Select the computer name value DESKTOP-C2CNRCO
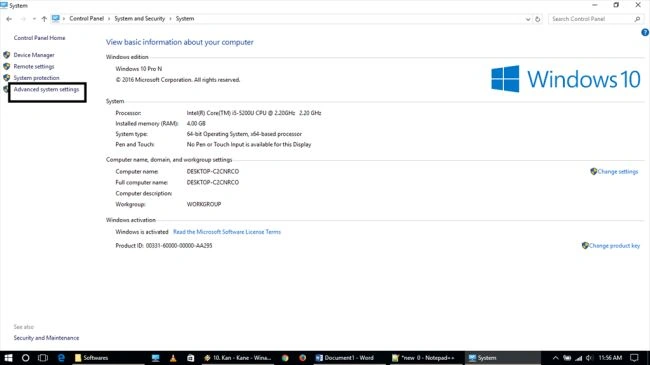The width and height of the screenshot is (650, 365). point(213,171)
